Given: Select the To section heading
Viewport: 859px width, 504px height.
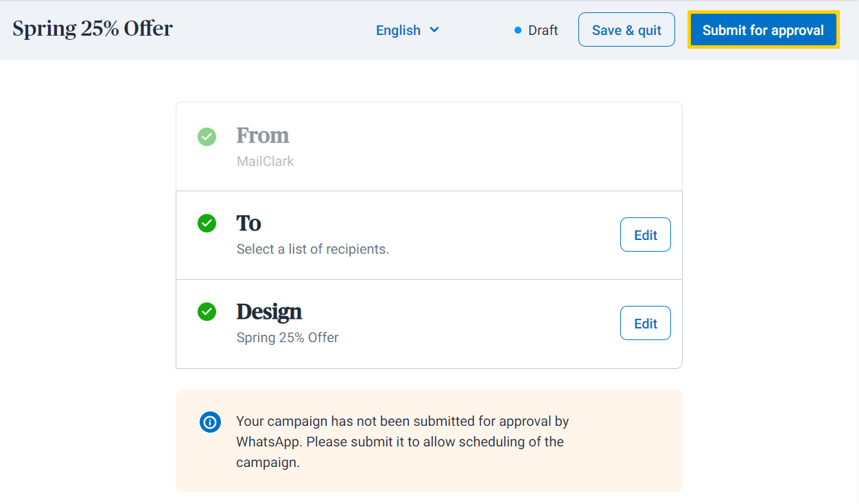Looking at the screenshot, I should (248, 223).
